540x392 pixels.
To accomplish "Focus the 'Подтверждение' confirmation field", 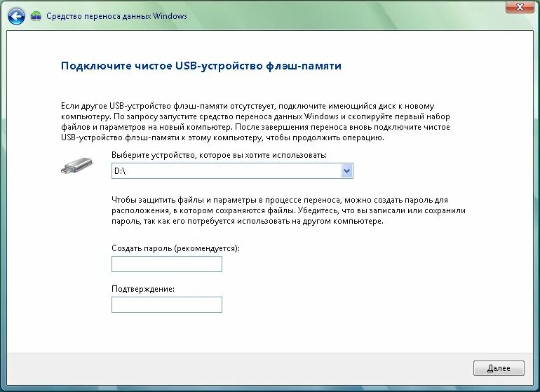I will (167, 305).
